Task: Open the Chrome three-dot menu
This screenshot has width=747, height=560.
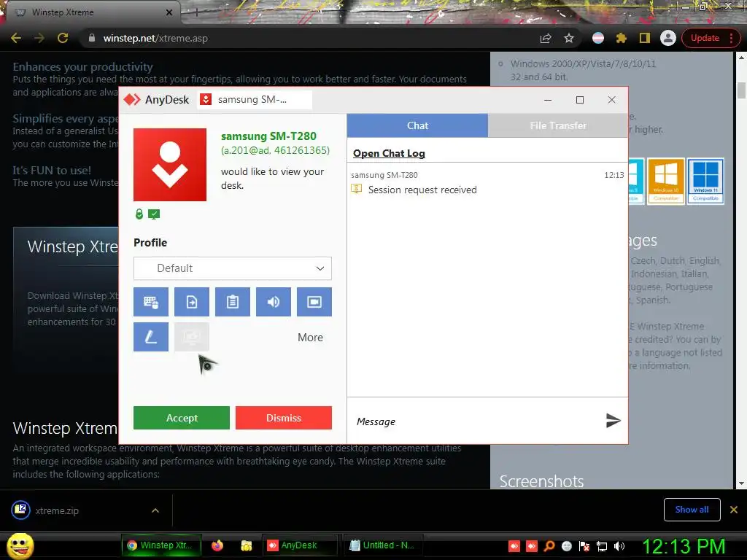Action: click(731, 38)
